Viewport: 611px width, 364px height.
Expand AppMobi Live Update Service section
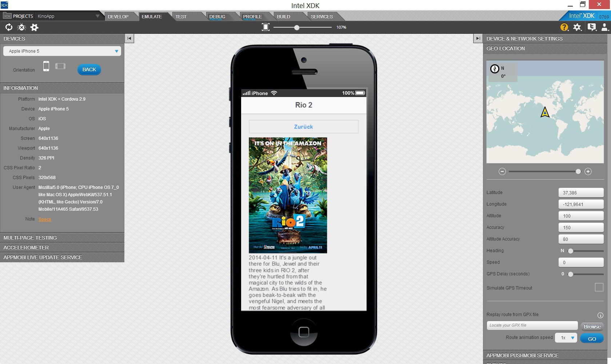62,257
